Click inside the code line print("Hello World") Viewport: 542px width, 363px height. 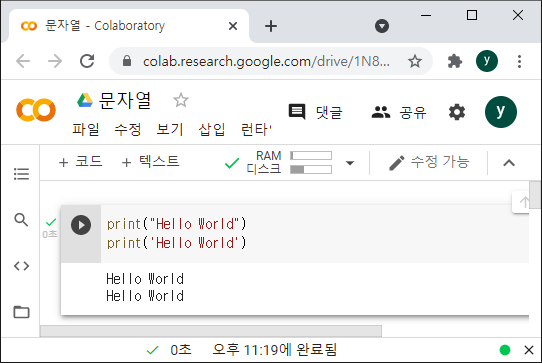(176, 224)
